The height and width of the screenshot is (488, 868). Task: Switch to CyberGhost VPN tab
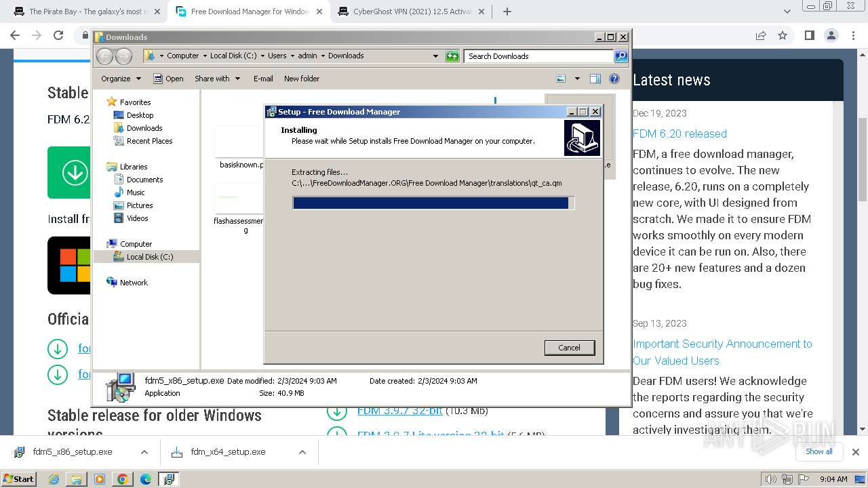412,12
